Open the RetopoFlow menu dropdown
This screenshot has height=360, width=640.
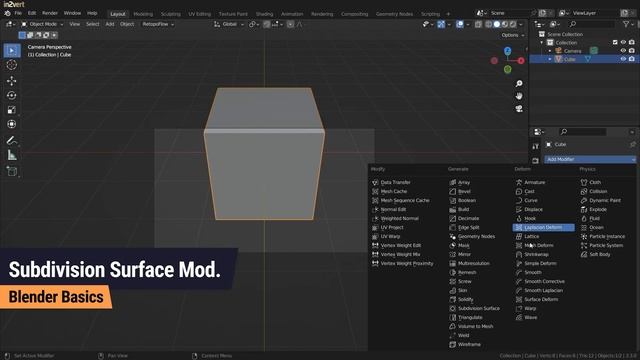[x=158, y=24]
